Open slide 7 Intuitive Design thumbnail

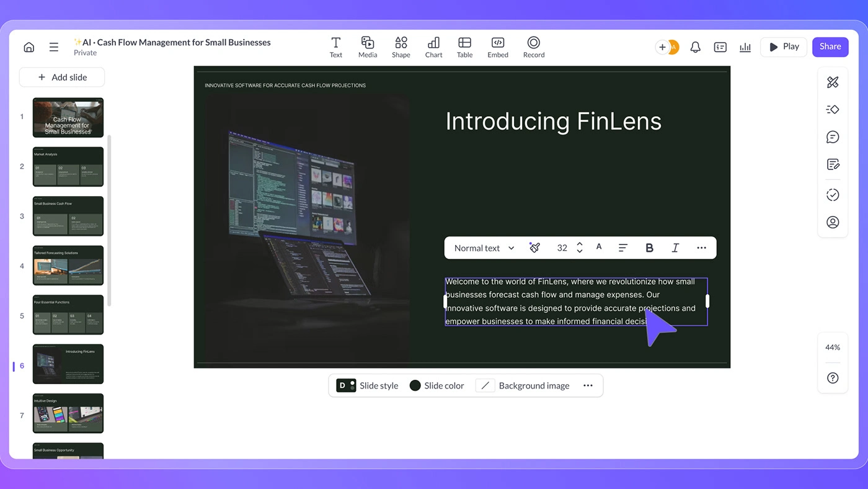tap(68, 413)
